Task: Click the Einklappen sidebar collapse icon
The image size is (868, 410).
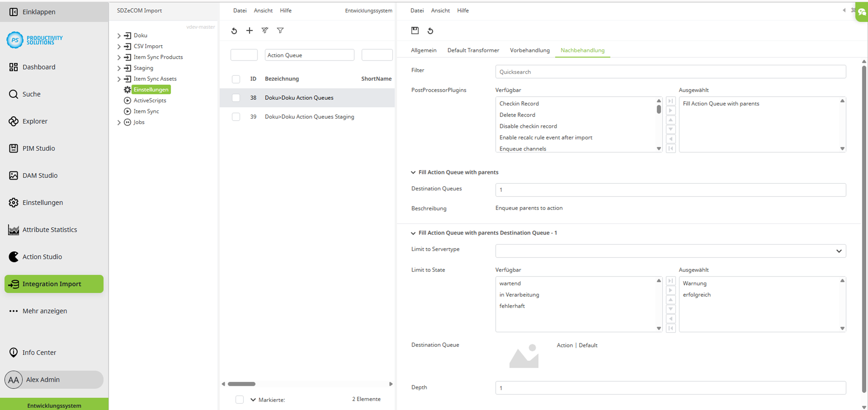Action: coord(14,12)
